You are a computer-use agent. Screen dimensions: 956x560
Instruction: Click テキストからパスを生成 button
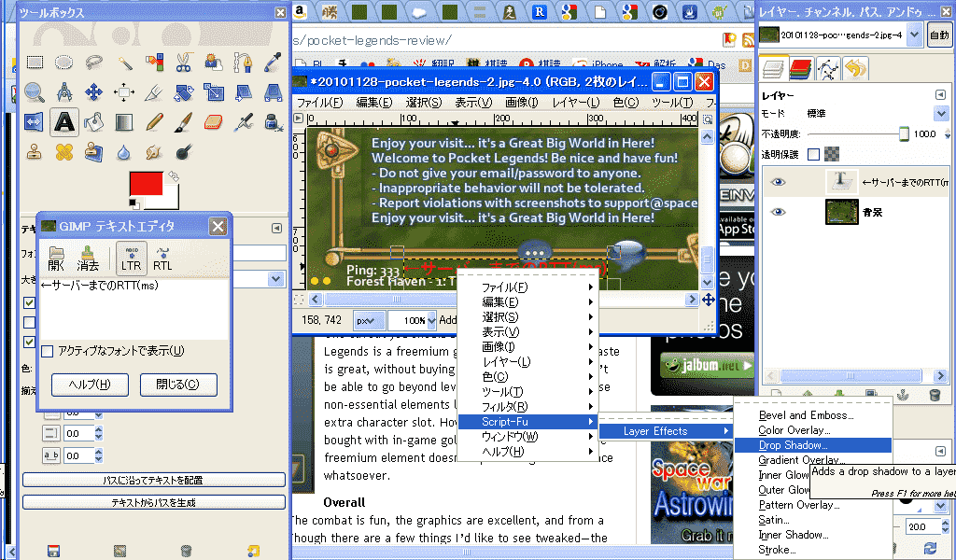[x=154, y=503]
